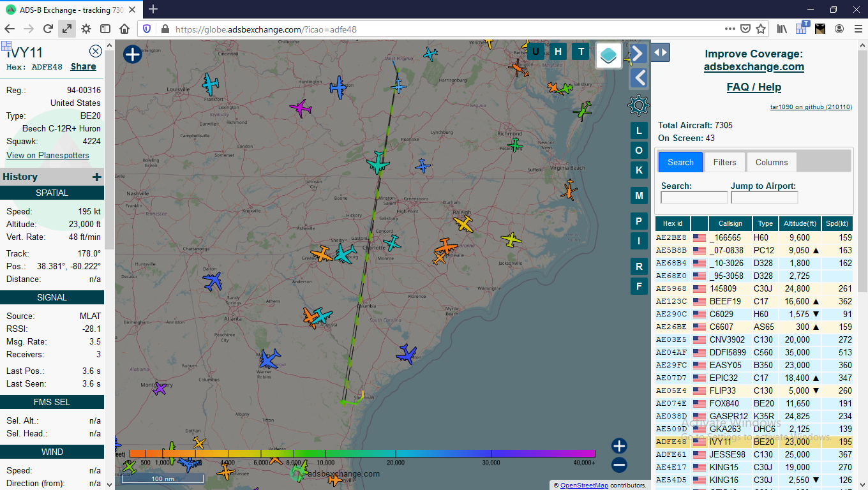Select the CNV3902 aircraft row
Image resolution: width=868 pixels, height=490 pixels.
pyautogui.click(x=754, y=339)
